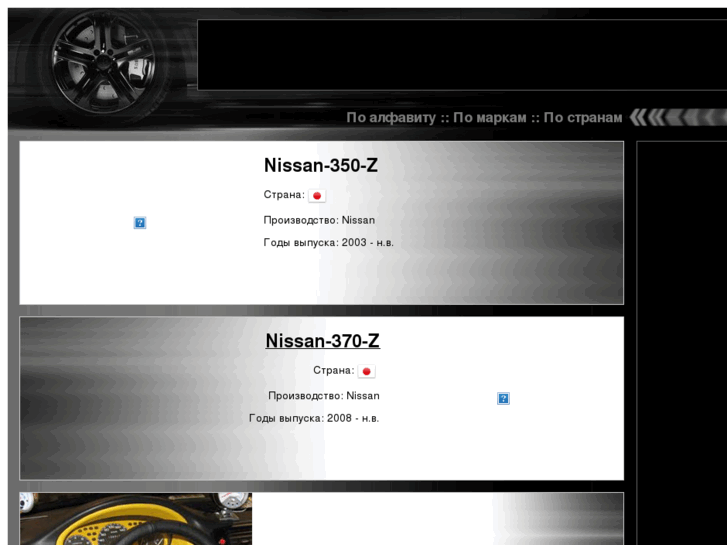Click 'Страна:' label in Nissan-370-Z card
The width and height of the screenshot is (727, 545).
[334, 371]
